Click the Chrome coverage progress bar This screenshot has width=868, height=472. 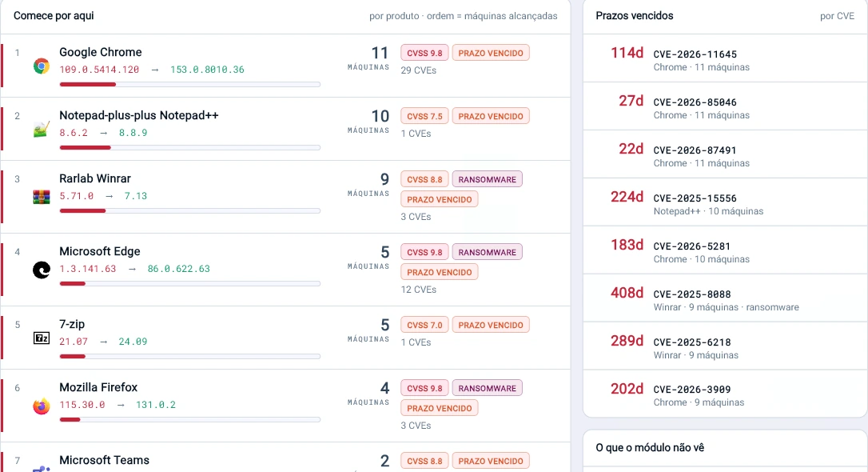pos(190,84)
